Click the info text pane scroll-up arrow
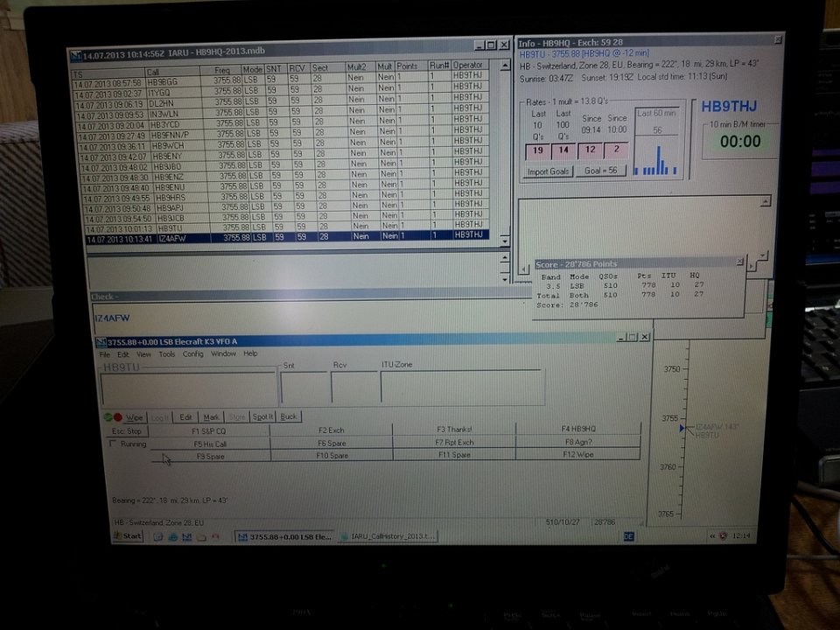Image resolution: width=840 pixels, height=630 pixels. [765, 202]
